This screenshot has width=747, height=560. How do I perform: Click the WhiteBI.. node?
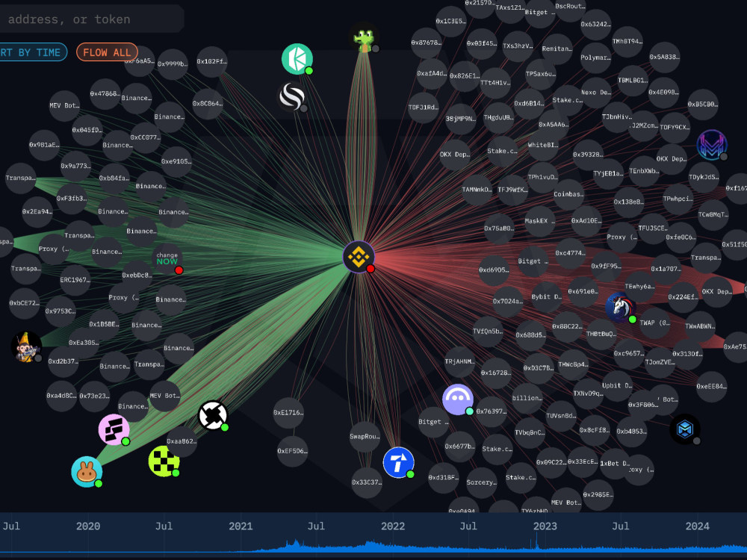coord(543,146)
